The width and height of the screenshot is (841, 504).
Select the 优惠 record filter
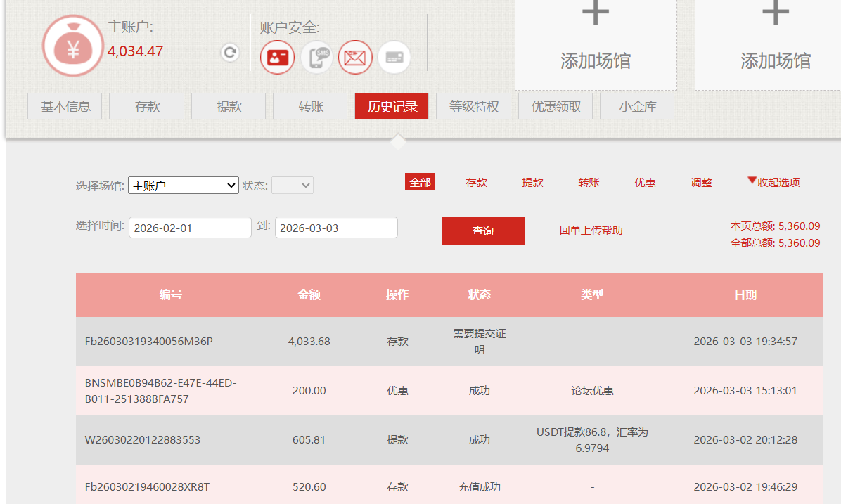point(644,182)
